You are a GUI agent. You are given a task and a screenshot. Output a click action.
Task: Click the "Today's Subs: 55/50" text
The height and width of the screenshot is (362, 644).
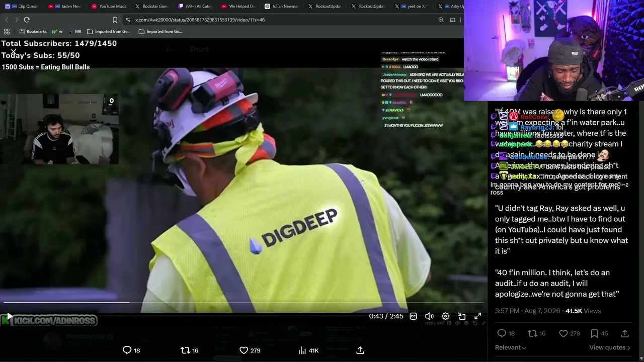(x=40, y=55)
